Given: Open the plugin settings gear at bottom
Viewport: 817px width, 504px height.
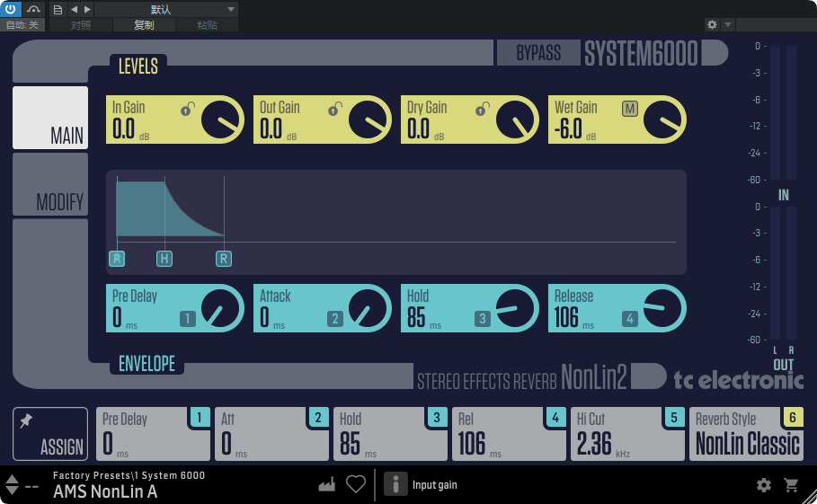Looking at the screenshot, I should [763, 485].
